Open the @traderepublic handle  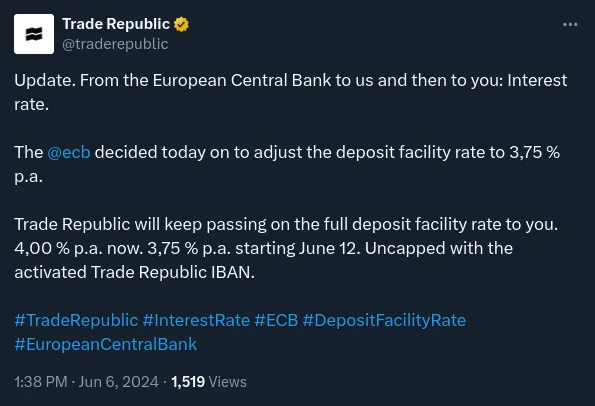[x=115, y=44]
